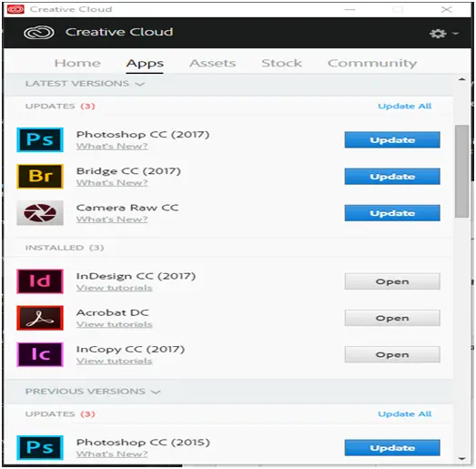476x469 pixels.
Task: Open the settings gear menu
Action: [443, 33]
